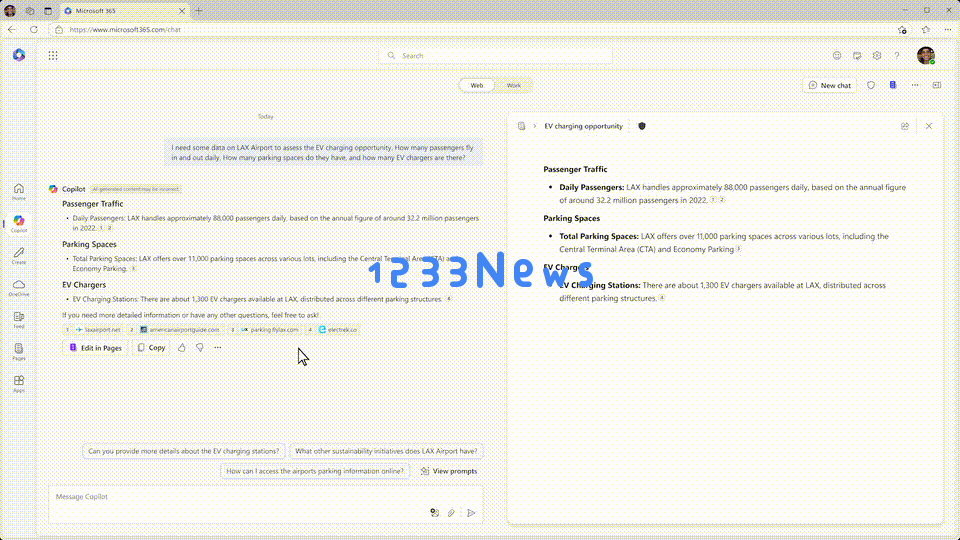960x540 pixels.
Task: Switch to the Work toggle
Action: (x=513, y=86)
